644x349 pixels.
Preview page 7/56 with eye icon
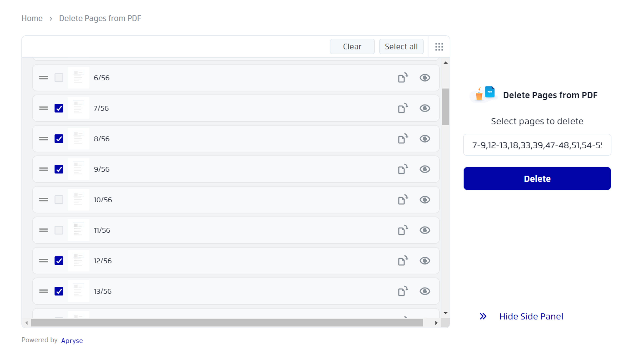424,108
